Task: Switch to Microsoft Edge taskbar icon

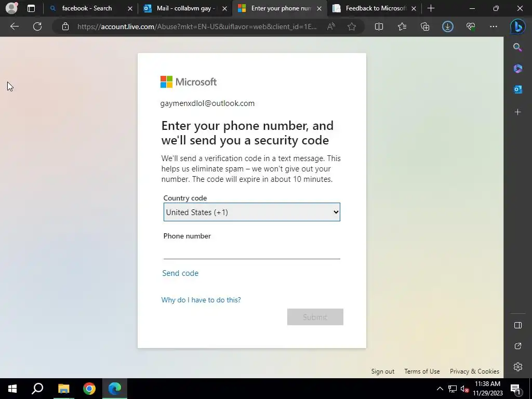Action: coord(115,389)
